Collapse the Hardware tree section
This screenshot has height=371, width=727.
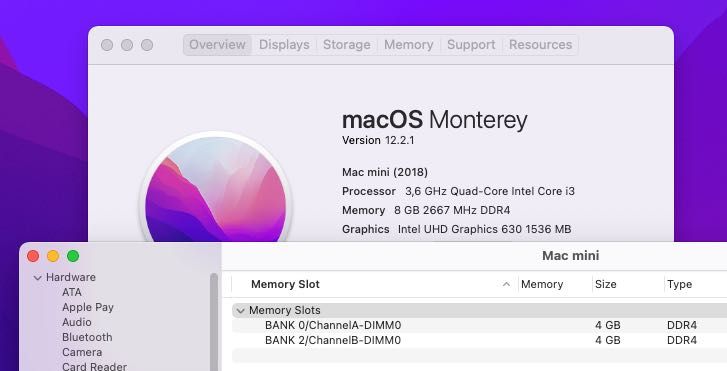pos(38,278)
